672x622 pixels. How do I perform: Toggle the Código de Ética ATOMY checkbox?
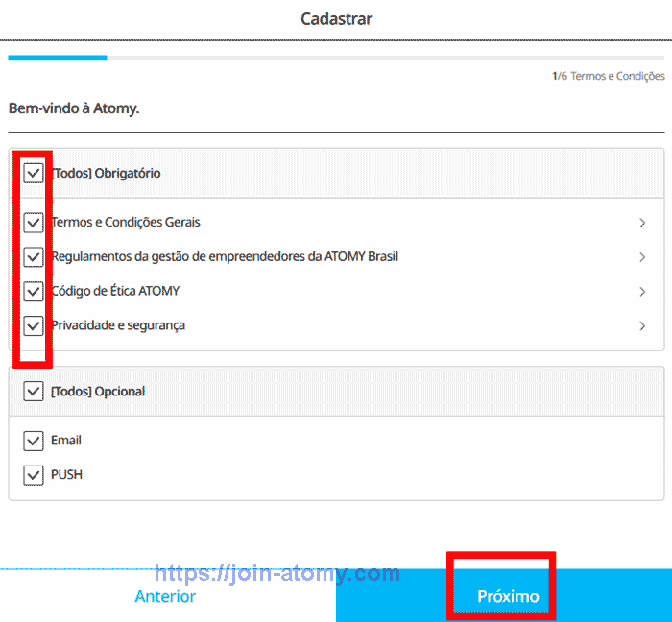tap(34, 291)
